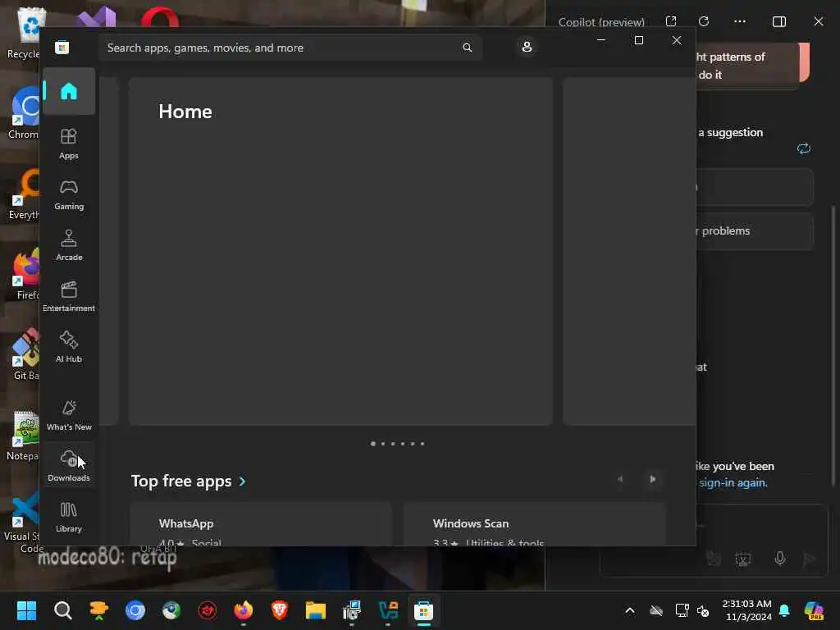840x630 pixels.
Task: Click the Home featured banner
Action: click(x=340, y=251)
